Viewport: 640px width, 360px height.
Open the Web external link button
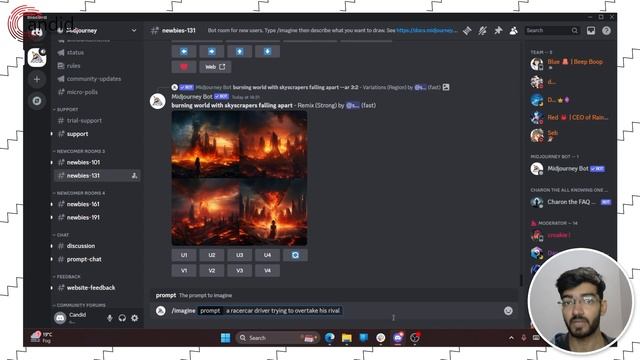point(215,67)
